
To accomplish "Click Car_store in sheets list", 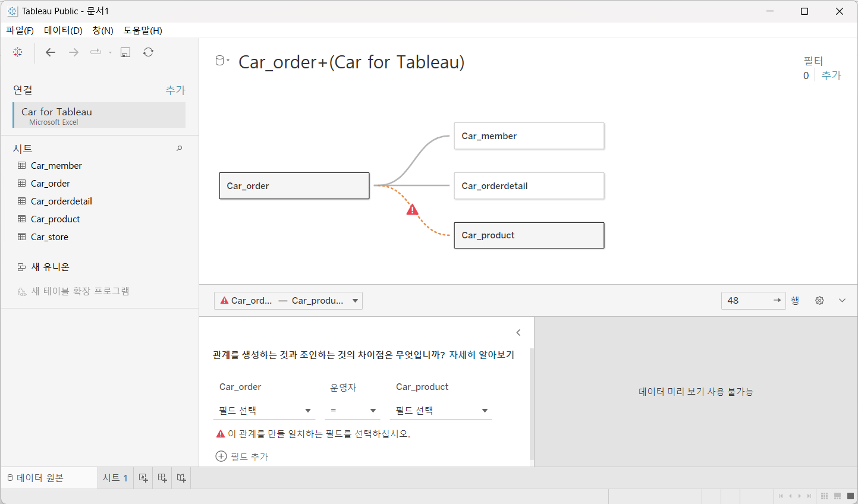I will [49, 237].
